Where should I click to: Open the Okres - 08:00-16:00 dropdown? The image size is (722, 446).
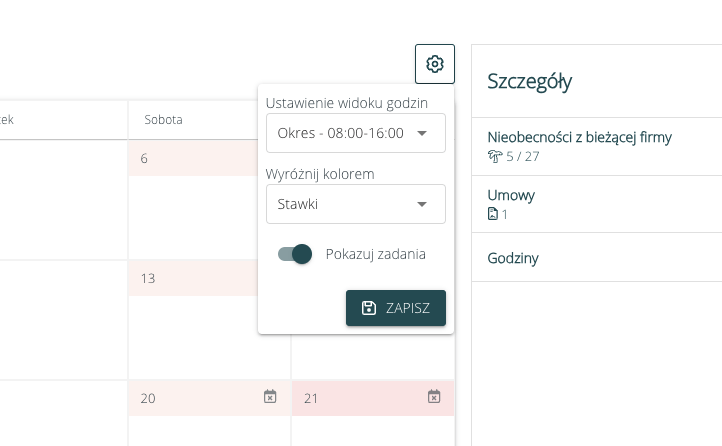pyautogui.click(x=340, y=133)
